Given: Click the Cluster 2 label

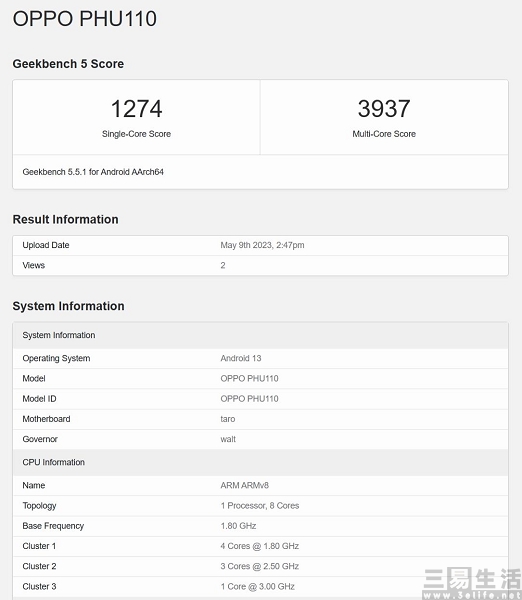Looking at the screenshot, I should (39, 566).
